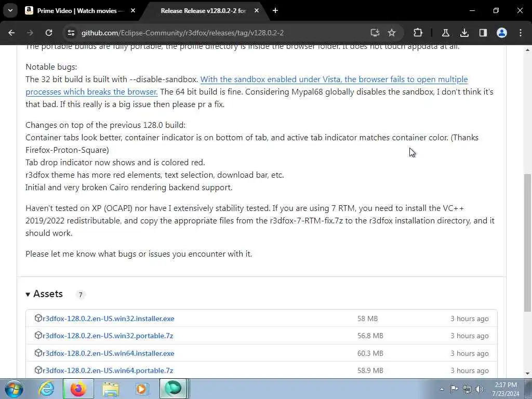Click the 58 MB size text
The height and width of the screenshot is (399, 532).
(367, 318)
